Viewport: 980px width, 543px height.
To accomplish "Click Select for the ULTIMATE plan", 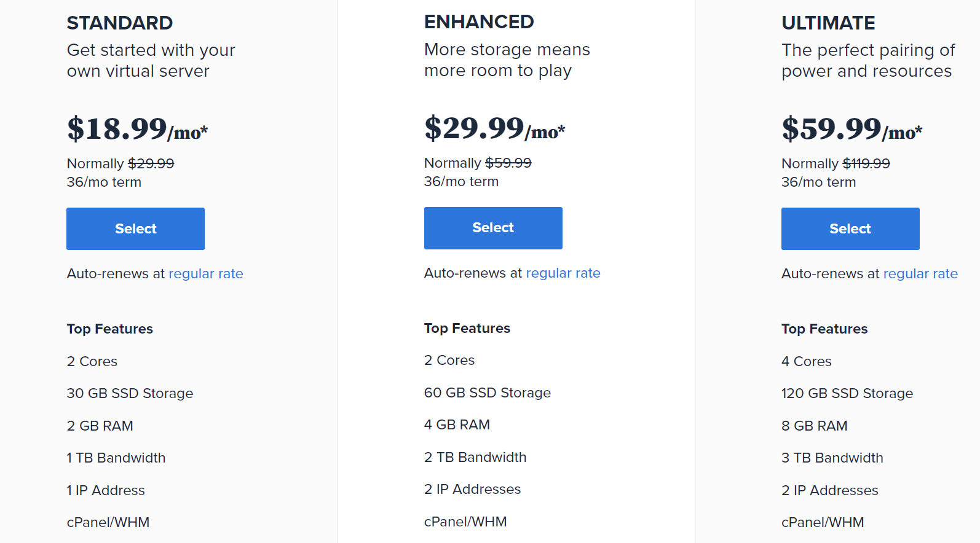I will pyautogui.click(x=850, y=229).
